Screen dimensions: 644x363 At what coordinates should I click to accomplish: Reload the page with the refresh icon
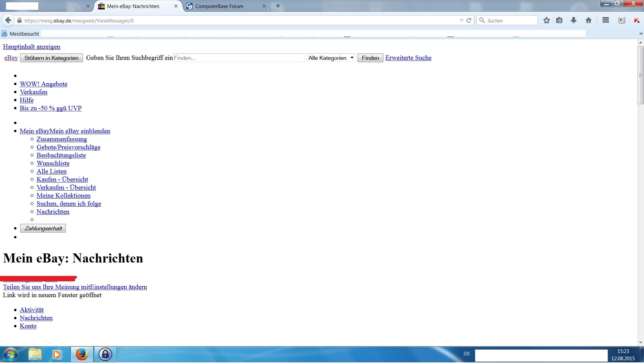[x=469, y=21]
